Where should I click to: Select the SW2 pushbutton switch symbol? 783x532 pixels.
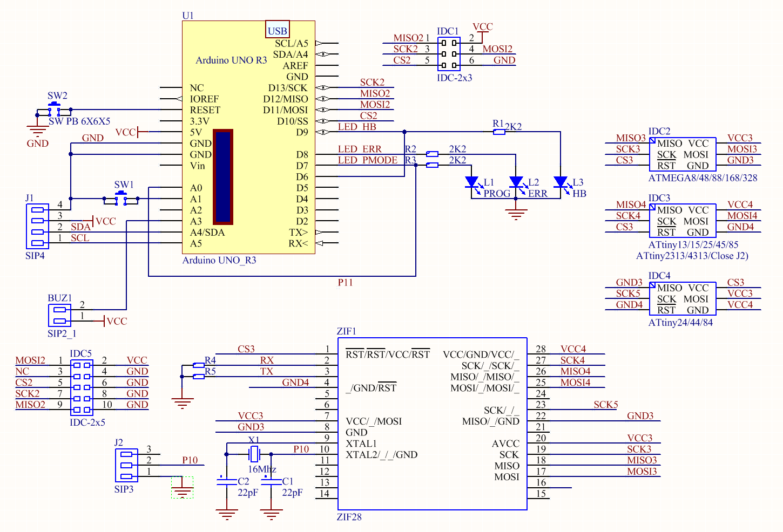54,110
